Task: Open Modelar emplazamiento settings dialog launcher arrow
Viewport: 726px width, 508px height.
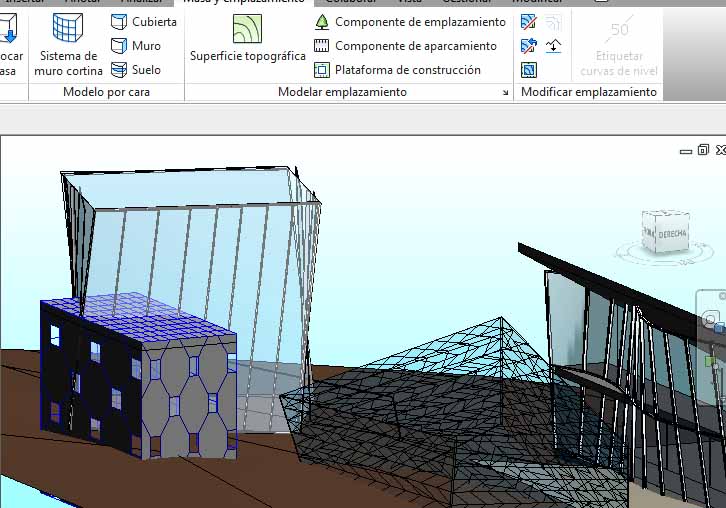Action: pos(505,92)
